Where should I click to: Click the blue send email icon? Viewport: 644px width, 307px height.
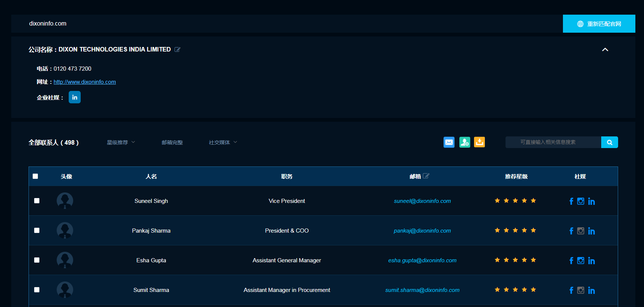(449, 142)
